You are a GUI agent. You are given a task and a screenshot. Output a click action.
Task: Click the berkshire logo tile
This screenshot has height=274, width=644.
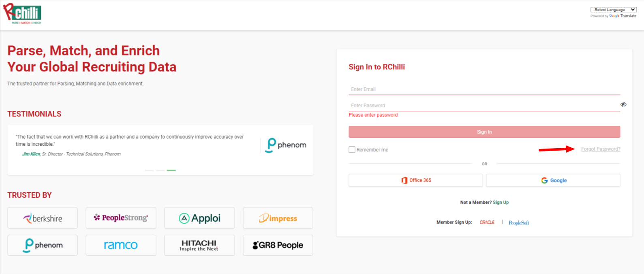tap(43, 218)
